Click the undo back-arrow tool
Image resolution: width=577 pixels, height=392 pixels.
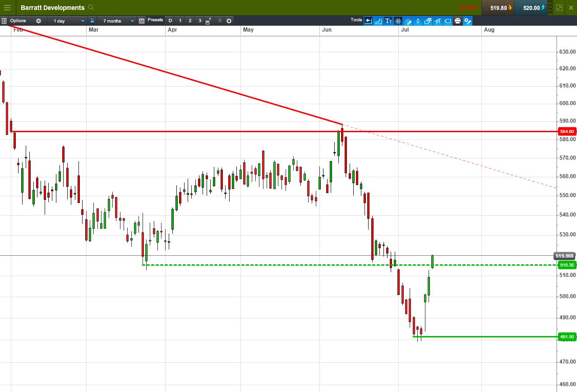pos(368,21)
